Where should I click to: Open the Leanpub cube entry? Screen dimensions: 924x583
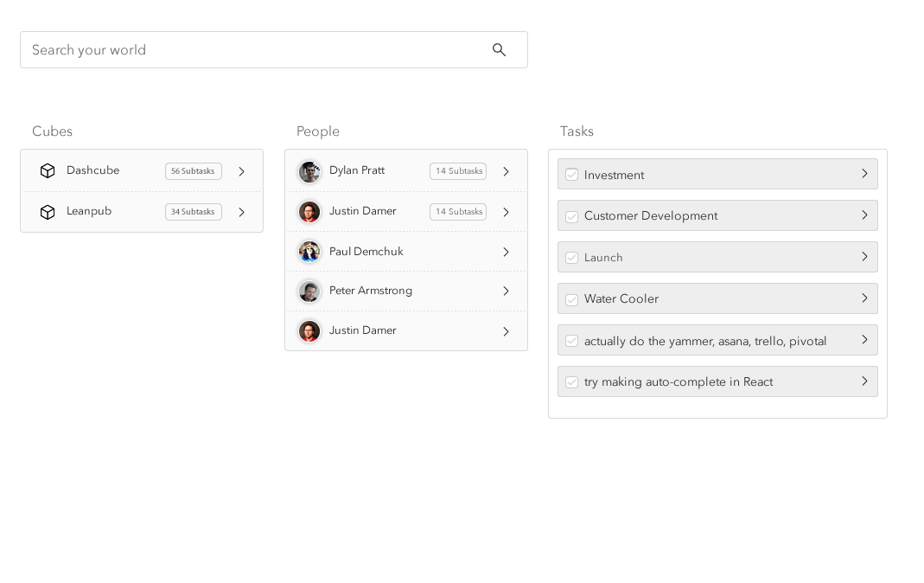[x=89, y=211]
